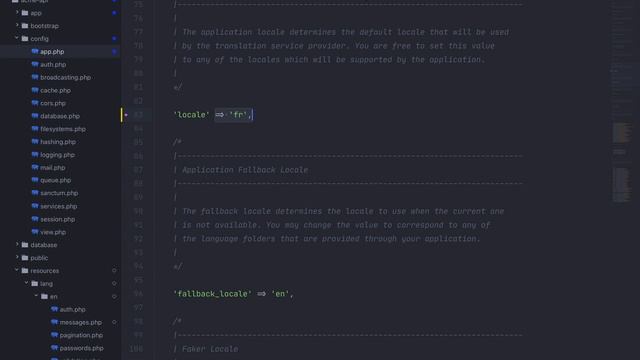The image size is (640, 360).
Task: Collapse the config folder chevron
Action: click(x=17, y=38)
